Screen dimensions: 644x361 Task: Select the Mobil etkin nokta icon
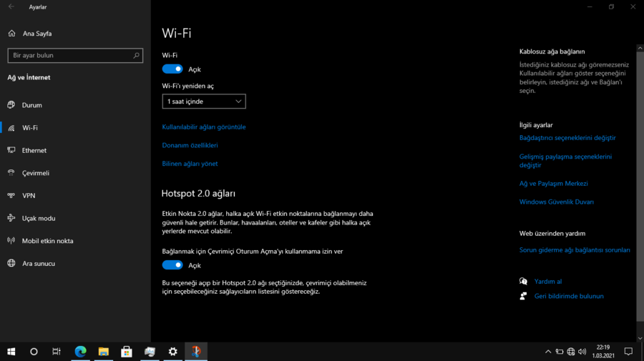11,240
